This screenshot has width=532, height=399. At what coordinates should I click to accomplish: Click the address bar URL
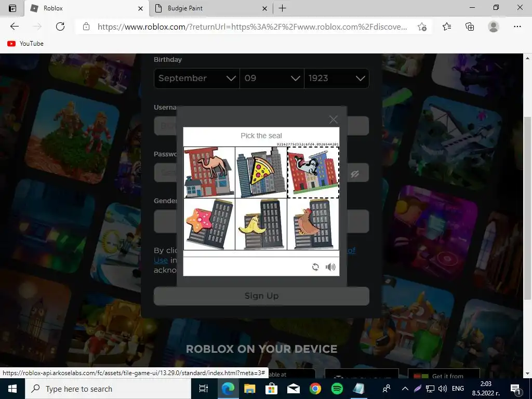tap(252, 27)
